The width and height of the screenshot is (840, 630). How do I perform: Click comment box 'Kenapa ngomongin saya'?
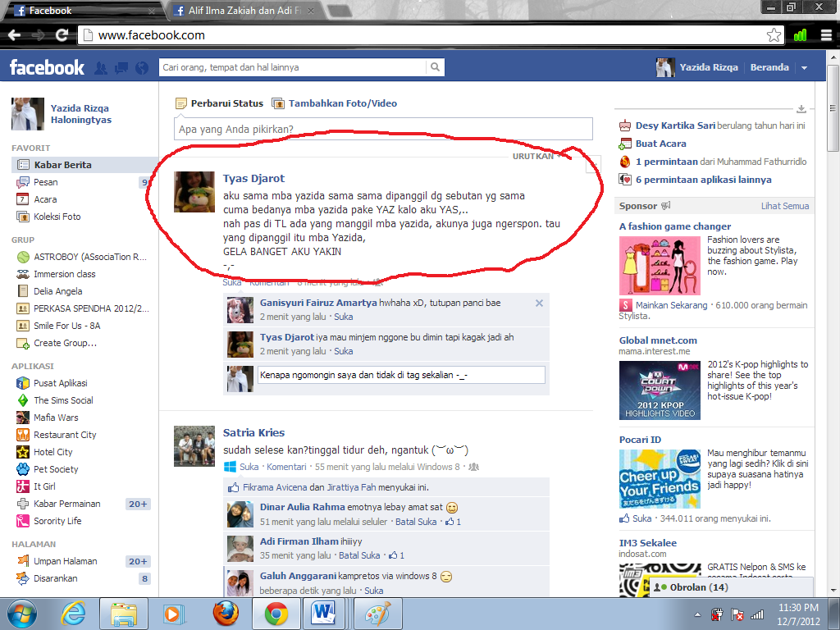(x=401, y=375)
